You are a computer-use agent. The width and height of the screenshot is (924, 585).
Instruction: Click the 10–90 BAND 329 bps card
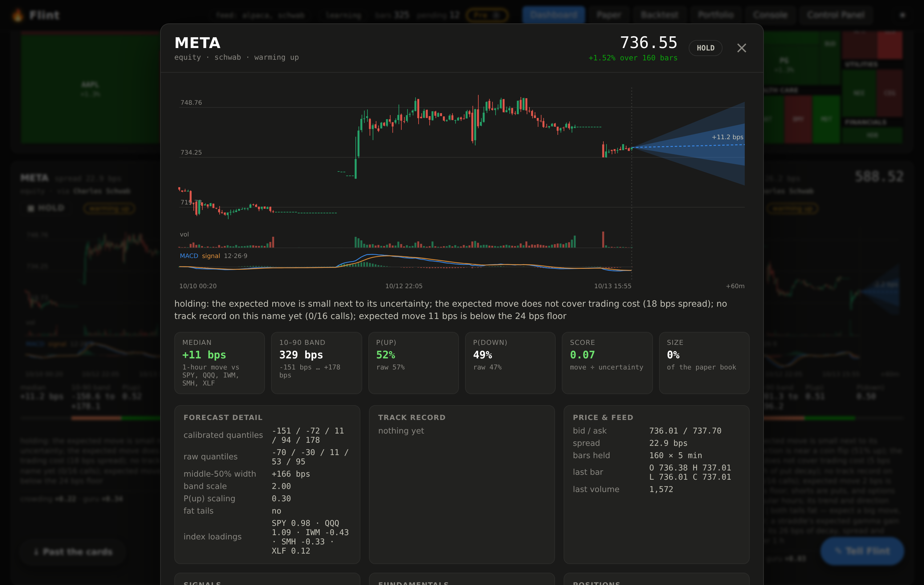click(316, 363)
